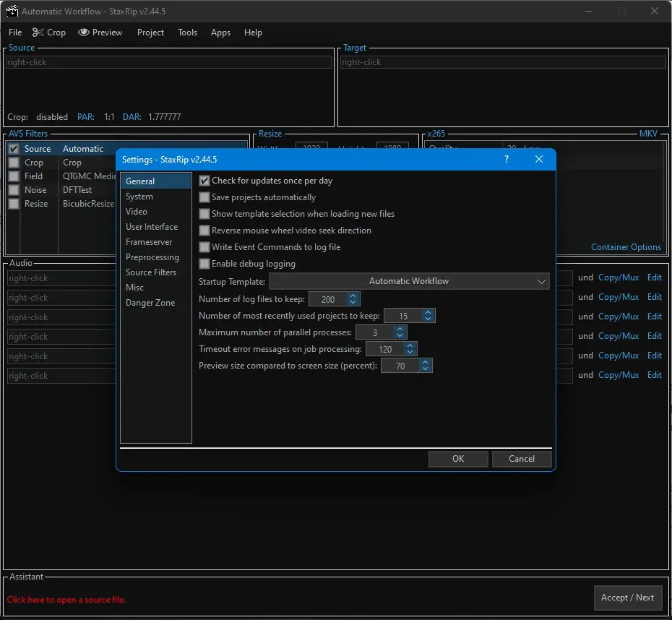Close the Settings dialog with X
The height and width of the screenshot is (620, 672).
538,159
